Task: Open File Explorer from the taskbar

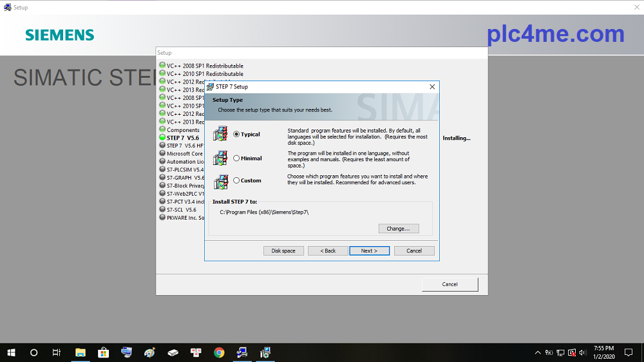Action: point(80,352)
